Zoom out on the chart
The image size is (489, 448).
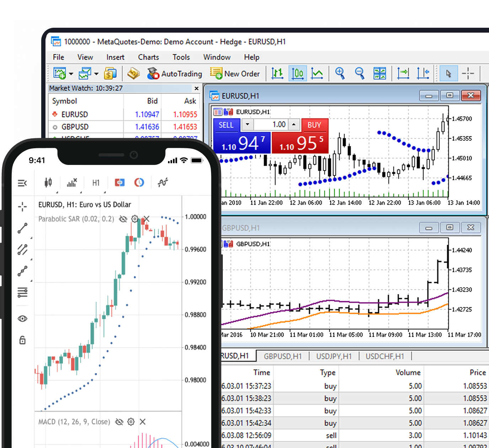pos(360,74)
